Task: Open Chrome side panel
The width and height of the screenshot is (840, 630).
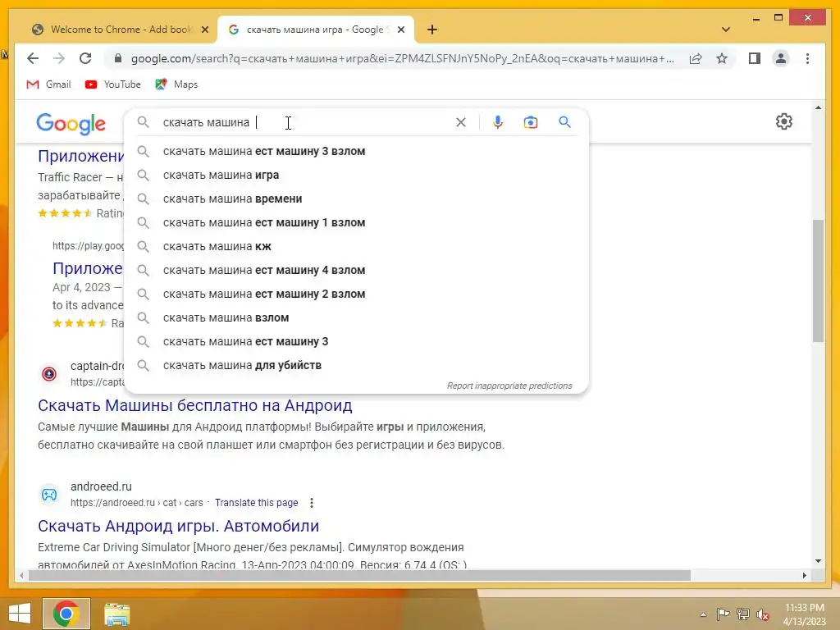Action: tap(755, 58)
